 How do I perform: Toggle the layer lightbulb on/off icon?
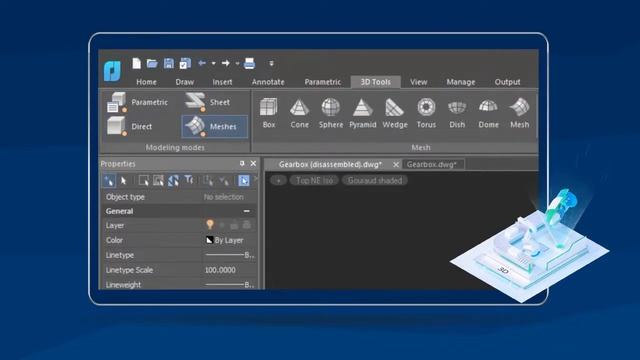(210, 224)
